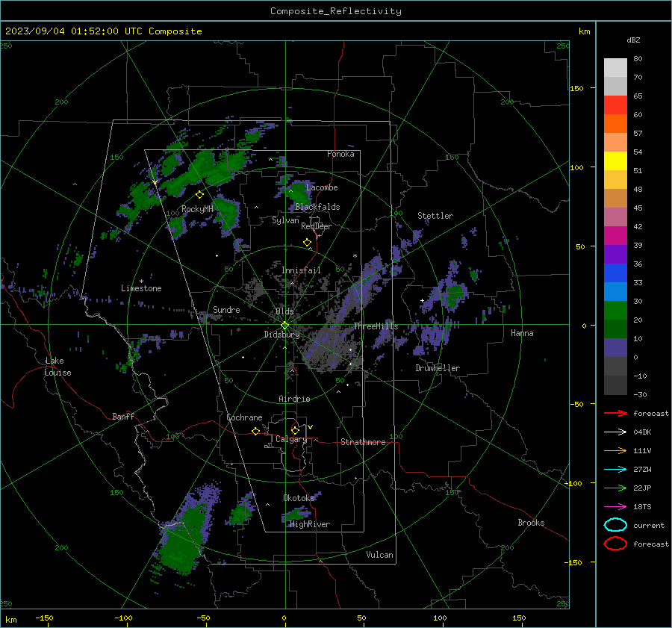Click the Ponoka city label
This screenshot has width=672, height=628.
click(x=340, y=154)
